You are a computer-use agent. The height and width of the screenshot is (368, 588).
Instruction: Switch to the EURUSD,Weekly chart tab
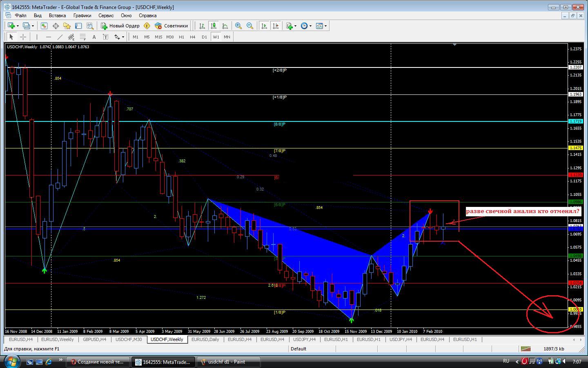point(57,339)
